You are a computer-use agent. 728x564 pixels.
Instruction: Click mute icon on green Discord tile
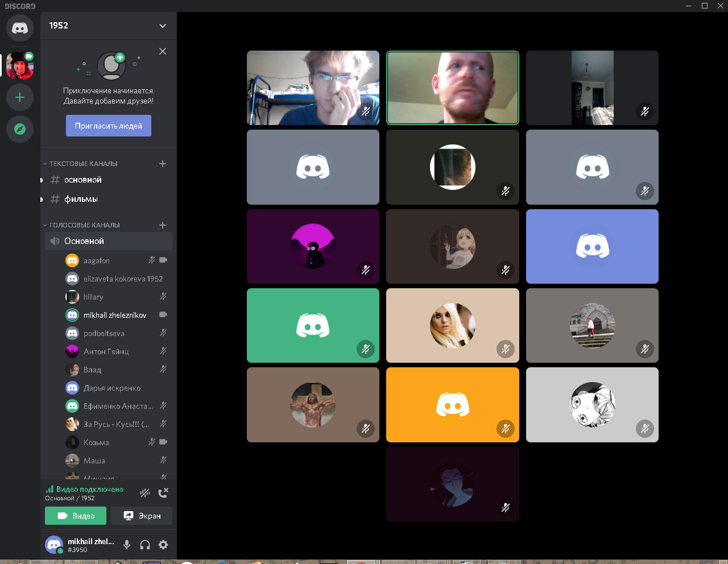pos(366,349)
